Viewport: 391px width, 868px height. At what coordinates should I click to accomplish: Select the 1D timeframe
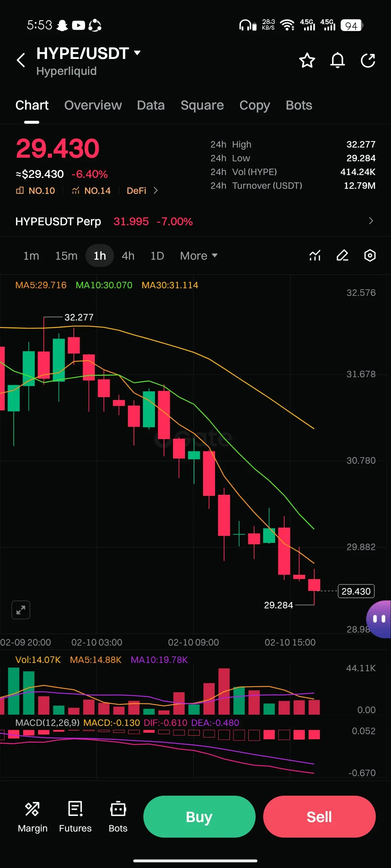click(x=157, y=256)
